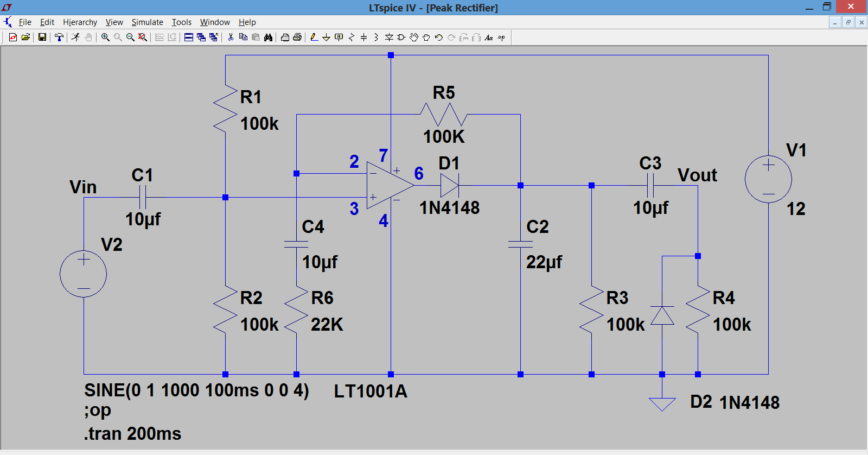
Task: Click the Halt simulation hand icon
Action: (88, 37)
